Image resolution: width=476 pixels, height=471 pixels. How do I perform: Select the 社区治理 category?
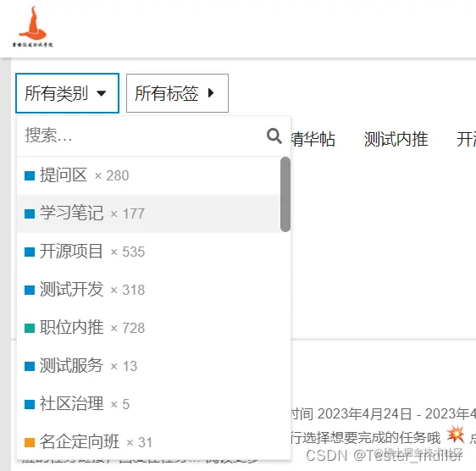coord(148,404)
